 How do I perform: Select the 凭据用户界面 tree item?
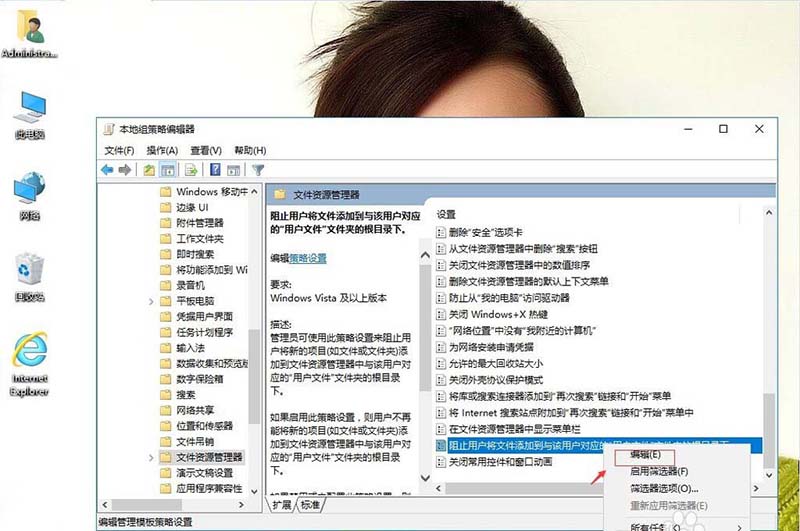[x=205, y=317]
